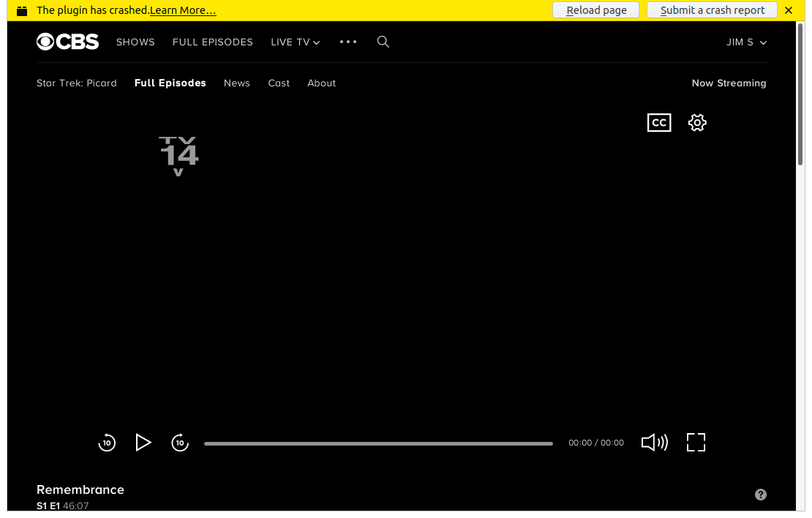Expand the Live TV dropdown
Image resolution: width=812 pixels, height=518 pixels.
pyautogui.click(x=296, y=42)
